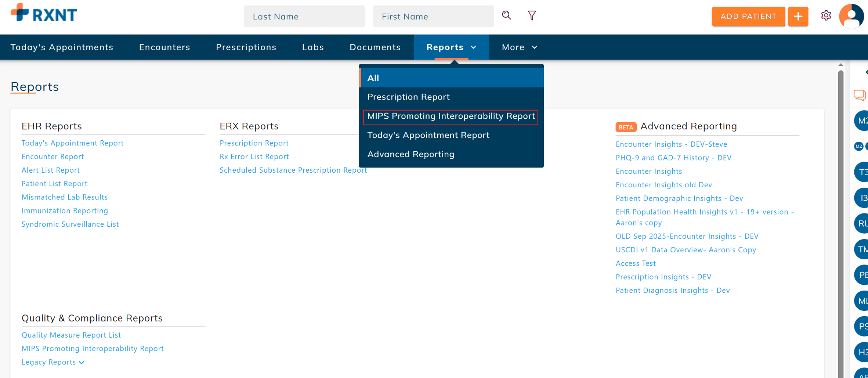Go to the Encounters tab
This screenshot has height=378, width=868.
click(x=164, y=47)
